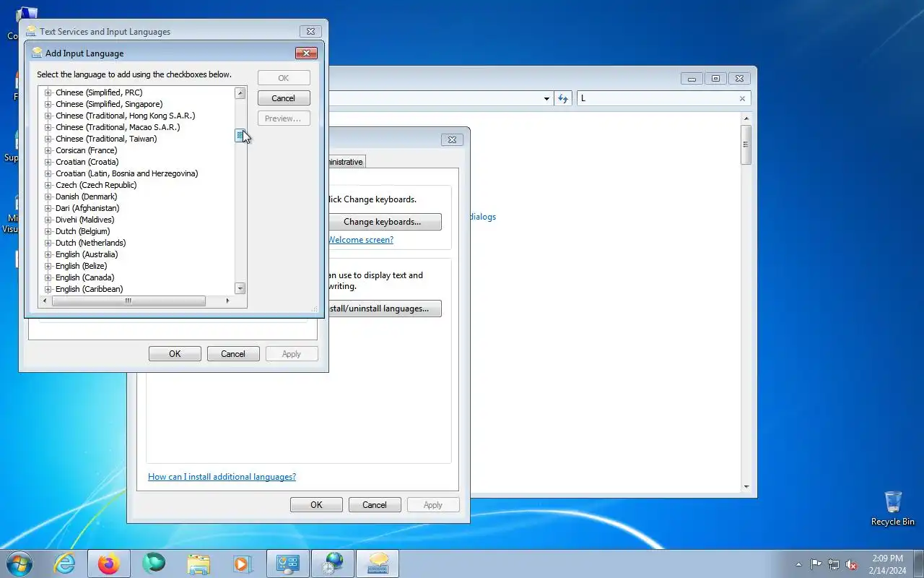The height and width of the screenshot is (578, 924).
Task: Click Apply in Region and Language dialog
Action: pyautogui.click(x=433, y=505)
